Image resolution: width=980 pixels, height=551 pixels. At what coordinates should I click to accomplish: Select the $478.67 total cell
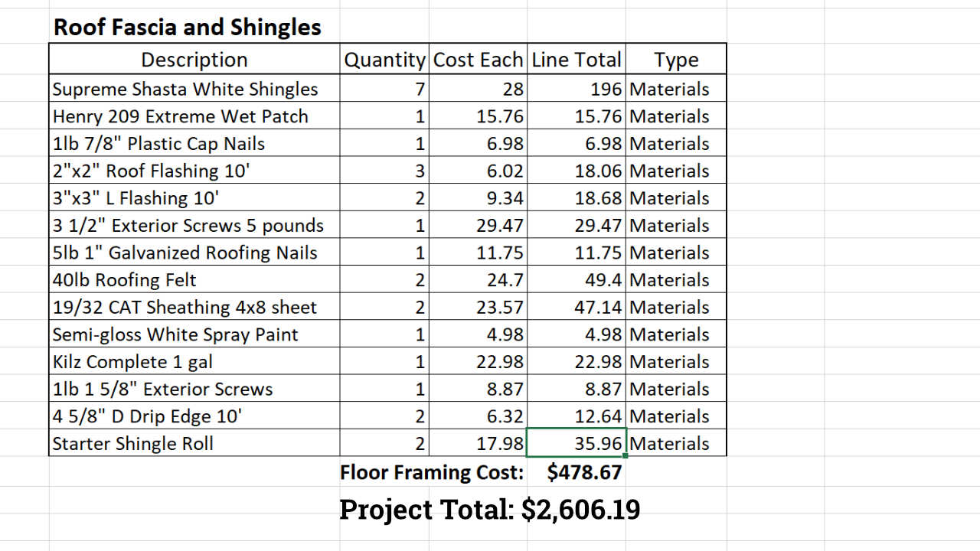pyautogui.click(x=583, y=472)
